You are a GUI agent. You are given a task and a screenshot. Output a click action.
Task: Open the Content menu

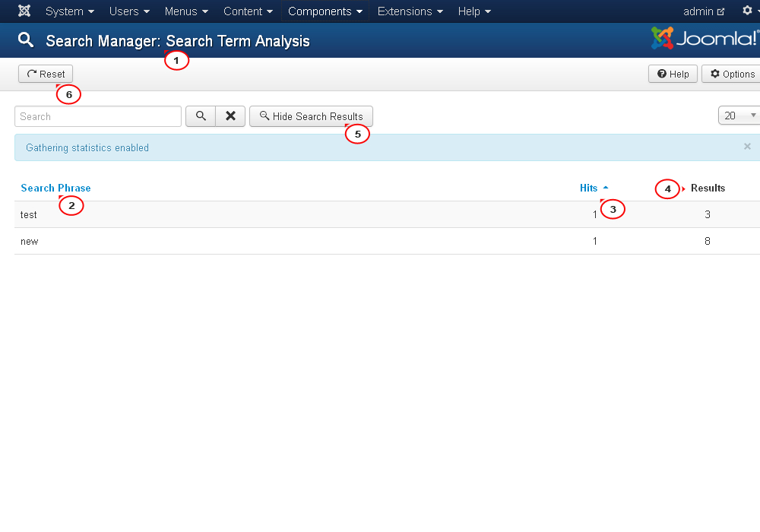tap(248, 11)
